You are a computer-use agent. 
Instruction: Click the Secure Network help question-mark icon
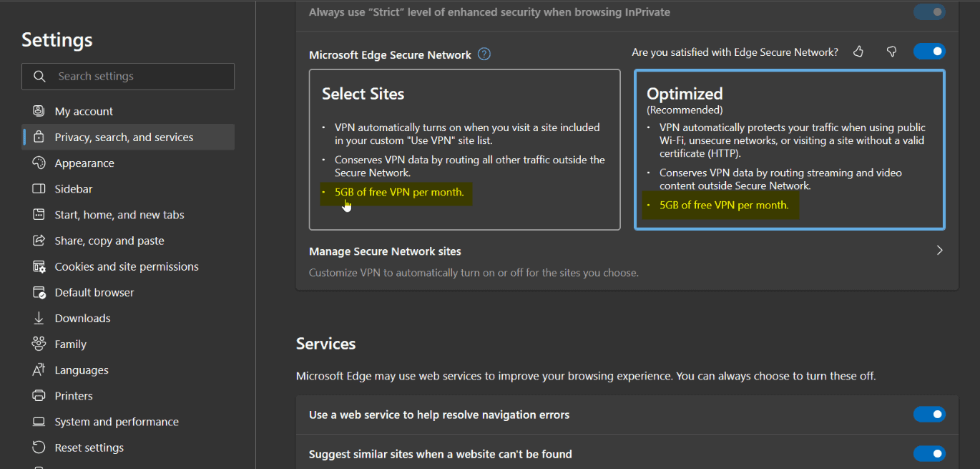[x=484, y=54]
